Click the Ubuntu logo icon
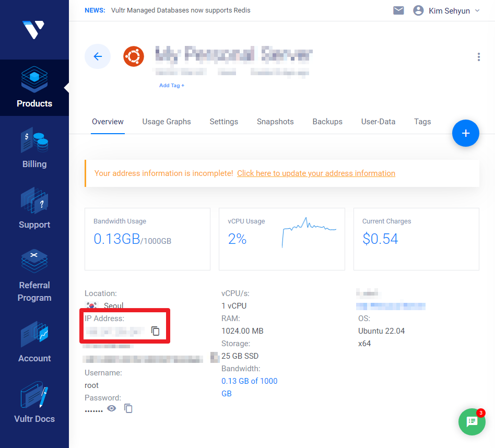This screenshot has height=448, width=495. [x=134, y=56]
